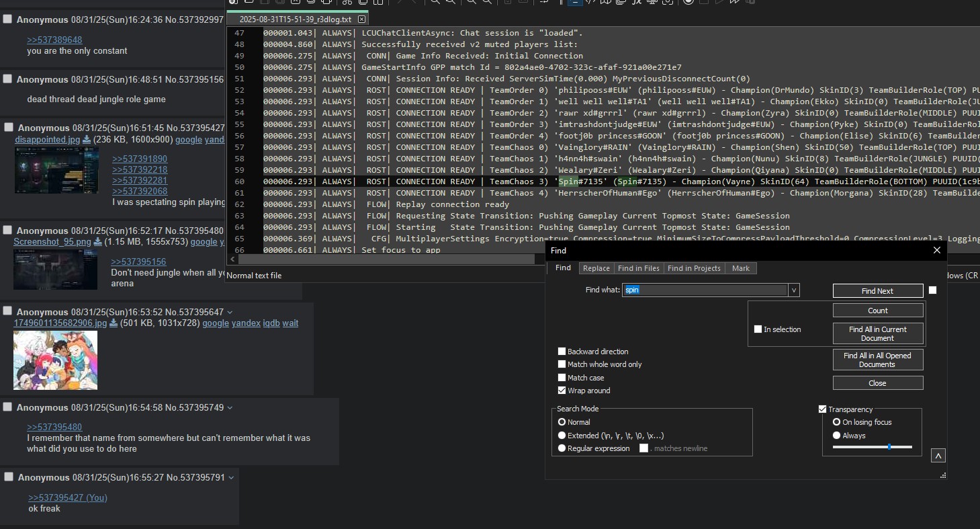Close the Find dialog with the X
This screenshot has height=529, width=980.
click(937, 250)
